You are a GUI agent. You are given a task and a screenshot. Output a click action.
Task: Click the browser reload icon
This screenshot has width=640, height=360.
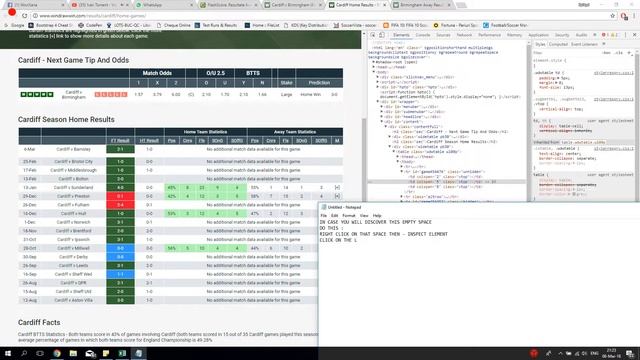tap(24, 16)
